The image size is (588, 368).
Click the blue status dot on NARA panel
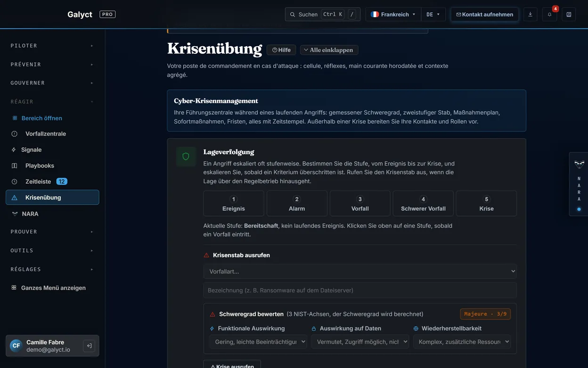pyautogui.click(x=579, y=209)
